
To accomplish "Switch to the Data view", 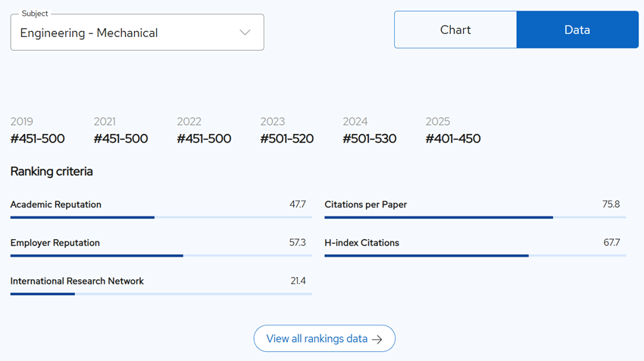I will pos(577,30).
